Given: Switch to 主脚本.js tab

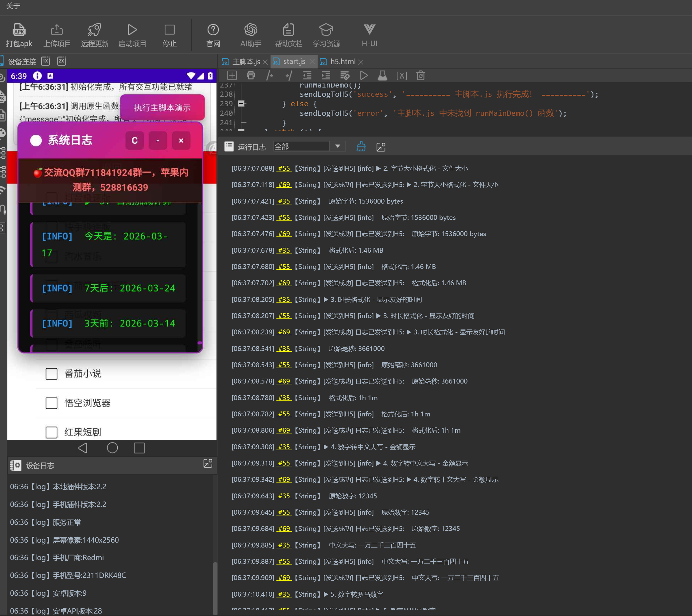Looking at the screenshot, I should click(246, 62).
